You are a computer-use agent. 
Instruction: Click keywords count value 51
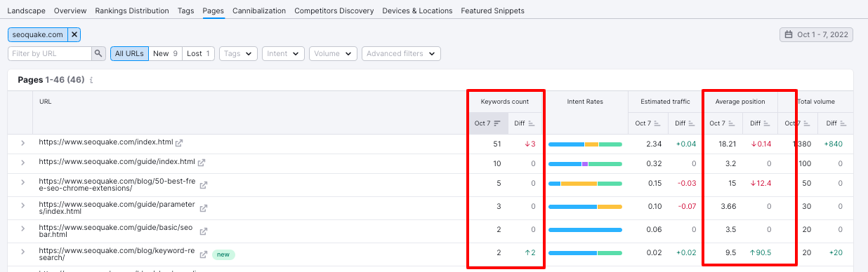[x=497, y=144]
